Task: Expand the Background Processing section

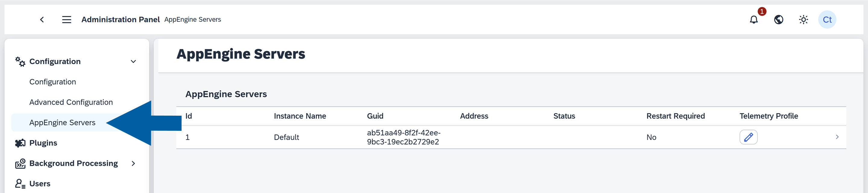Action: (133, 163)
